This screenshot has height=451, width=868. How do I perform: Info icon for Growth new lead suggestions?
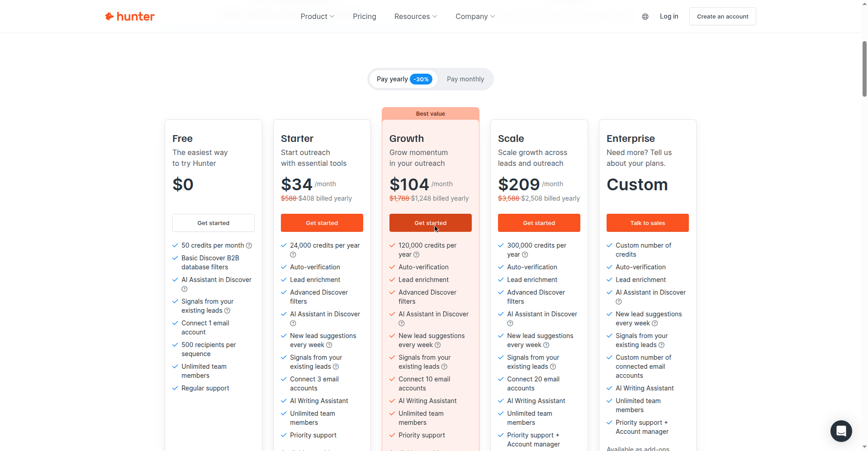(438, 345)
